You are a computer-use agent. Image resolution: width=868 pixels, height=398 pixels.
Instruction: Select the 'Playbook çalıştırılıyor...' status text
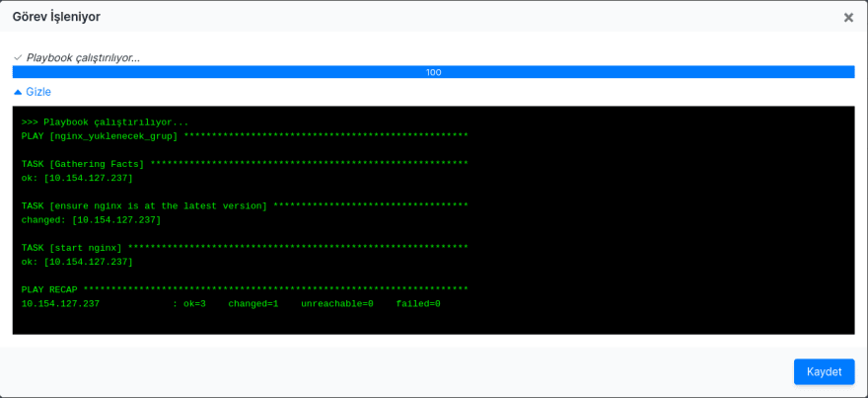click(83, 57)
